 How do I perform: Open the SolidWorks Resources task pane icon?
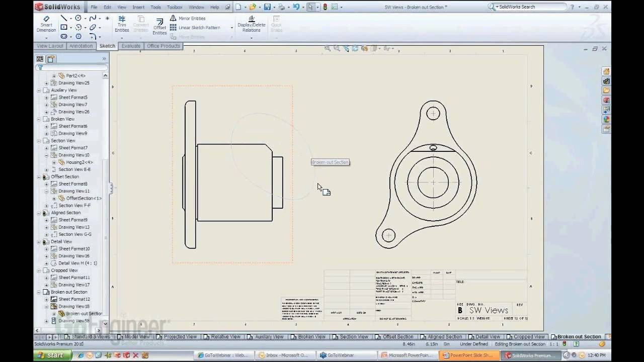pos(606,71)
